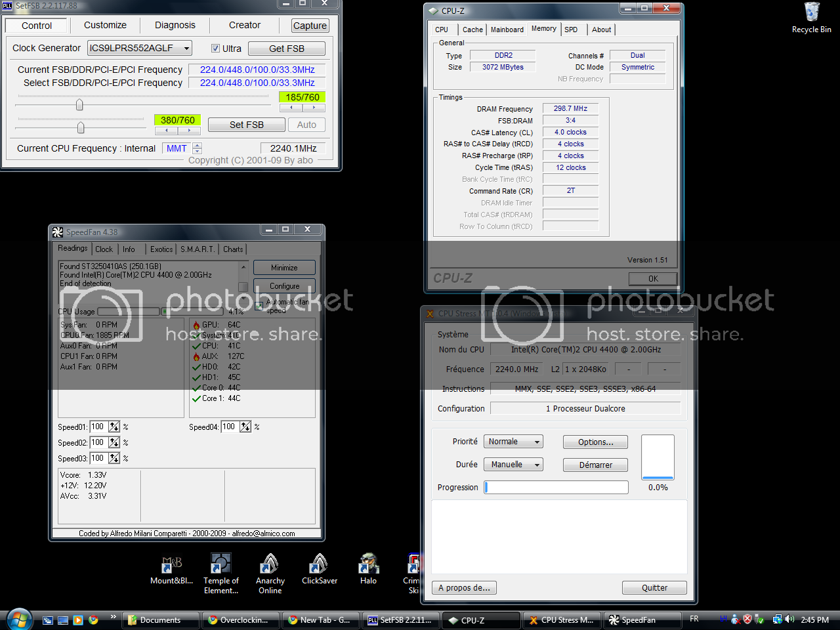The height and width of the screenshot is (630, 840).
Task: Launch the Mount&Blade desktop shortcut
Action: 171,564
